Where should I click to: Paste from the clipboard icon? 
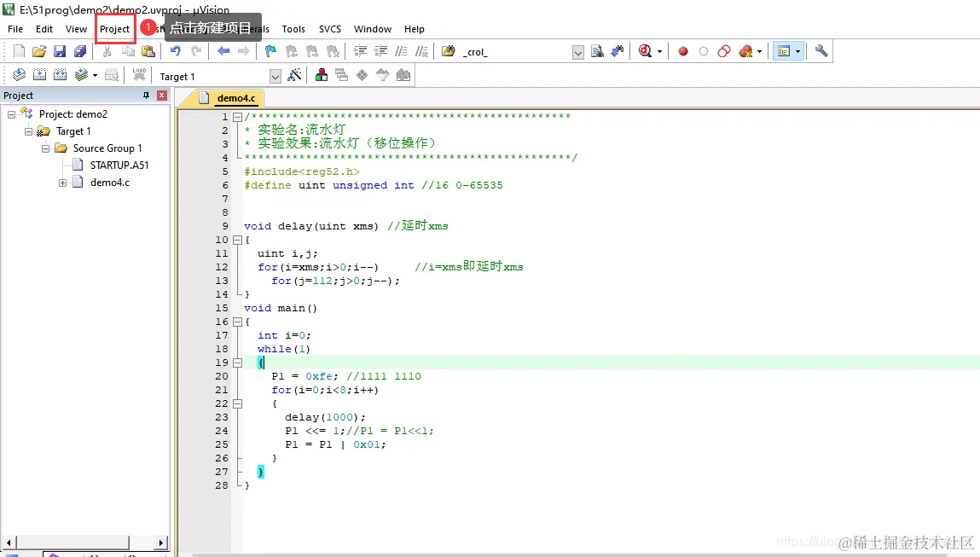pyautogui.click(x=148, y=51)
